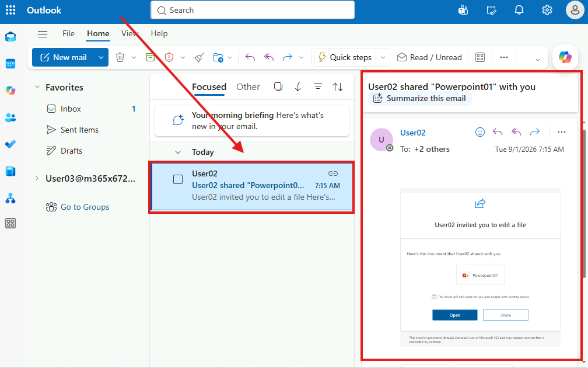The height and width of the screenshot is (368, 588).
Task: Switch to the Help ribbon tab
Action: pos(159,33)
